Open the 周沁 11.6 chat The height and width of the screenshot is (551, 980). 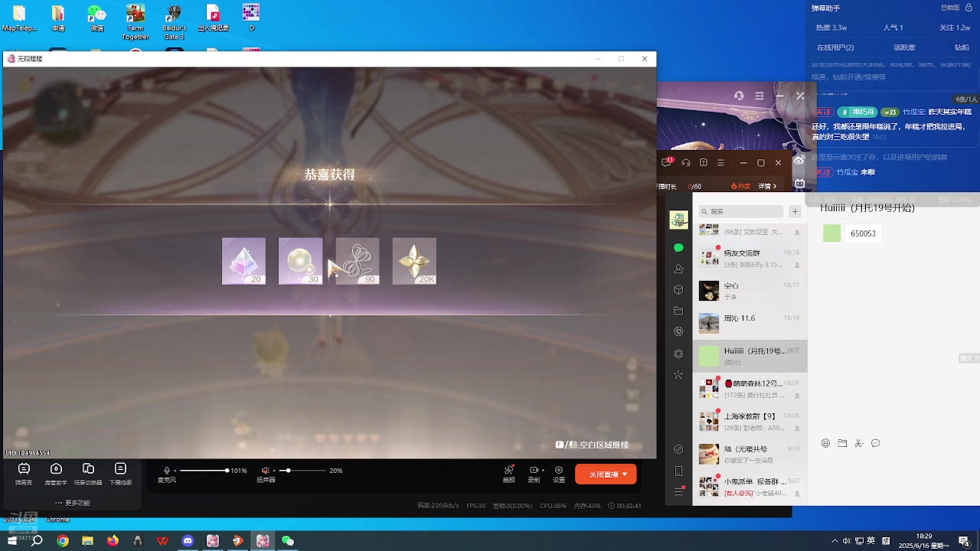[x=750, y=324]
